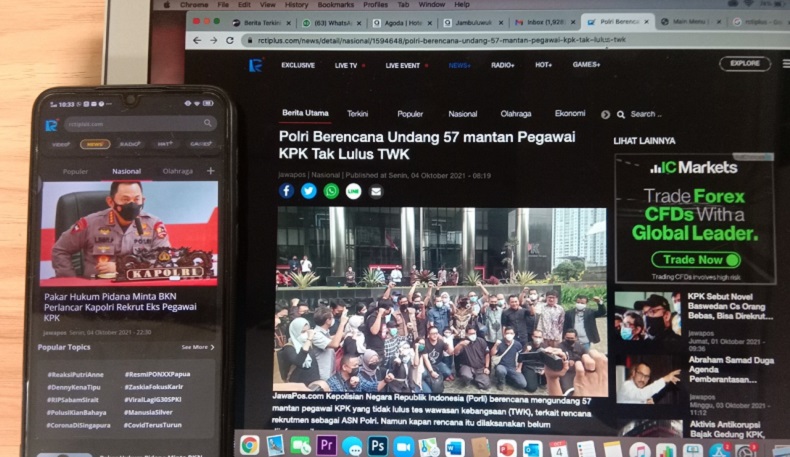Switch to the Terkini tab

tap(357, 114)
